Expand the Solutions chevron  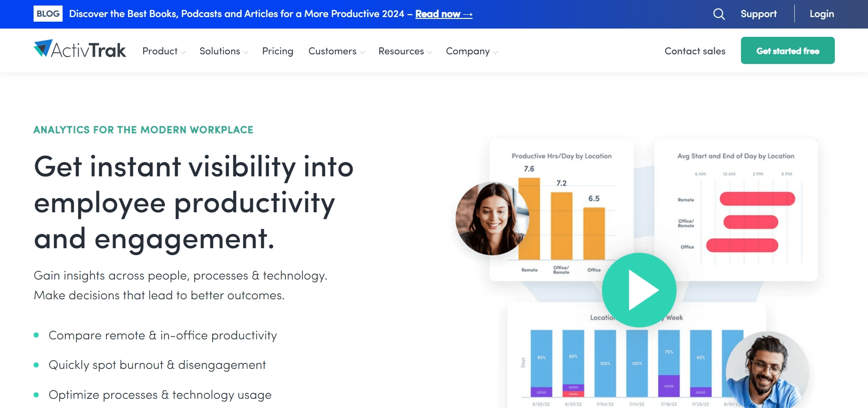[x=246, y=52]
